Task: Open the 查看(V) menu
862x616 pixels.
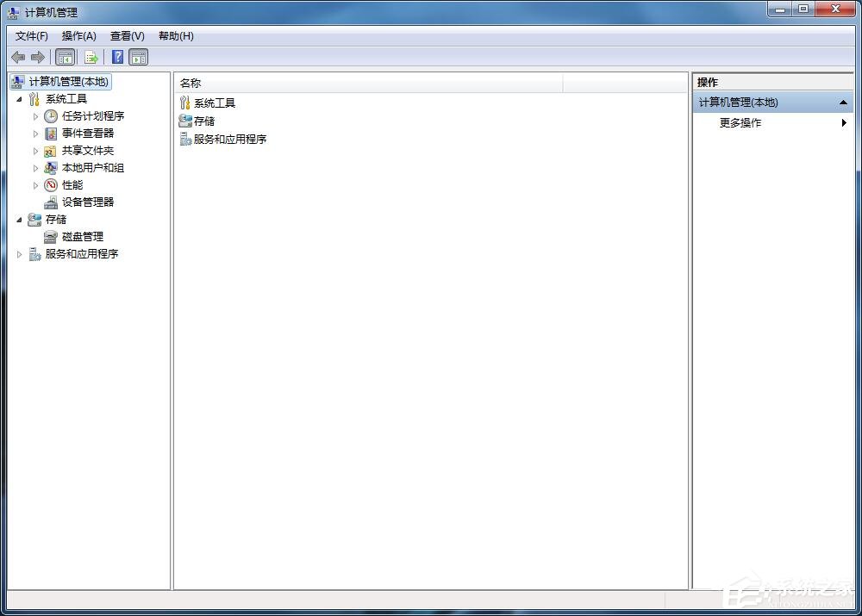Action: coord(126,35)
